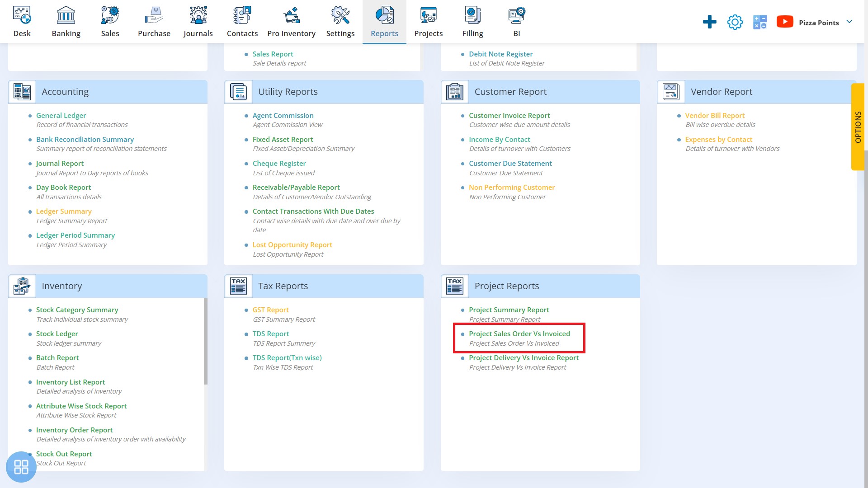The height and width of the screenshot is (488, 868).
Task: Open Project Sales Order Vs Invoiced report
Action: point(519,334)
